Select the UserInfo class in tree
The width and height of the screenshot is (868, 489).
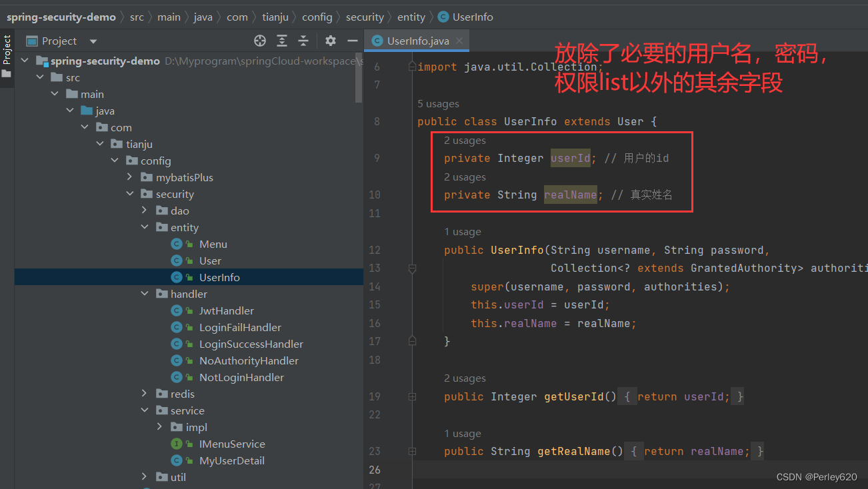click(219, 277)
